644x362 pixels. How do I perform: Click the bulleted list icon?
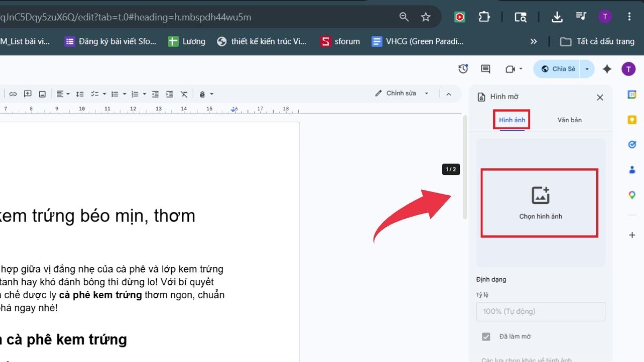coord(114,94)
